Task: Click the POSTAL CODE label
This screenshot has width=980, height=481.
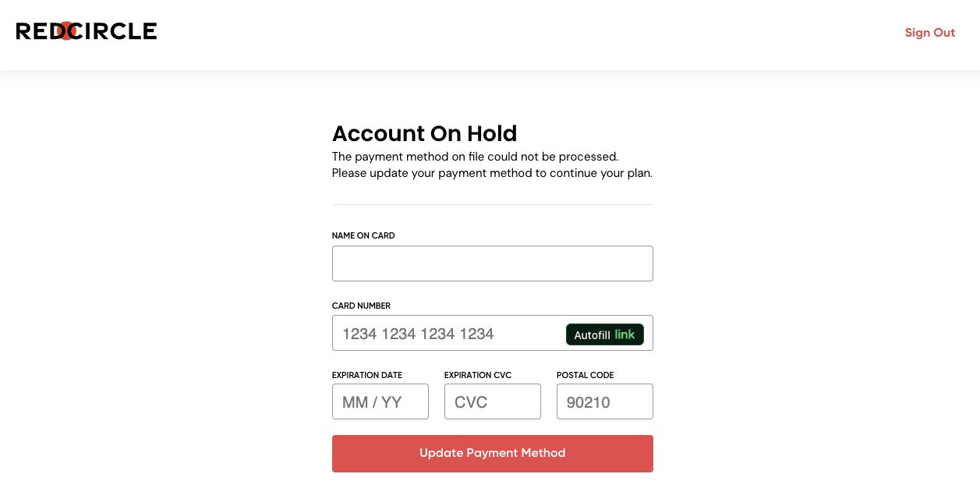Action: click(586, 375)
